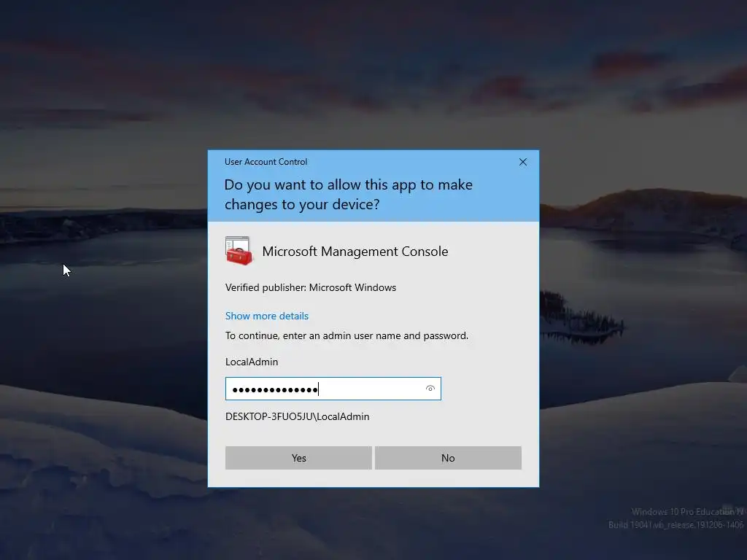Image resolution: width=747 pixels, height=560 pixels.
Task: Click No to deny the request
Action: point(448,458)
